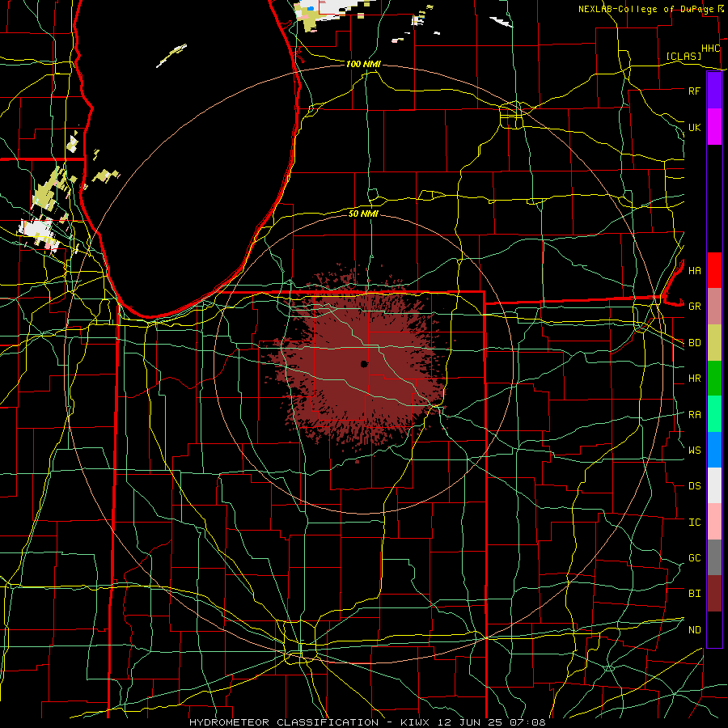Click the HHC product label

tap(710, 49)
